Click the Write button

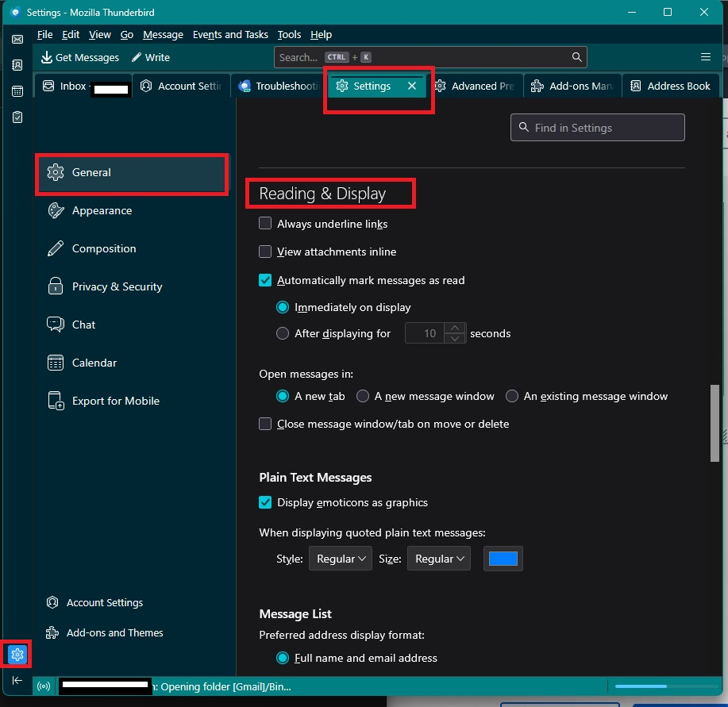pyautogui.click(x=151, y=57)
